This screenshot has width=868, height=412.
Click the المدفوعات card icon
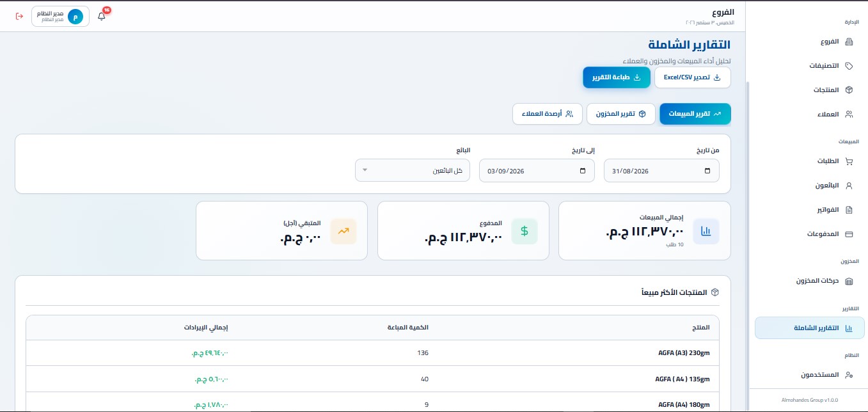[849, 234]
